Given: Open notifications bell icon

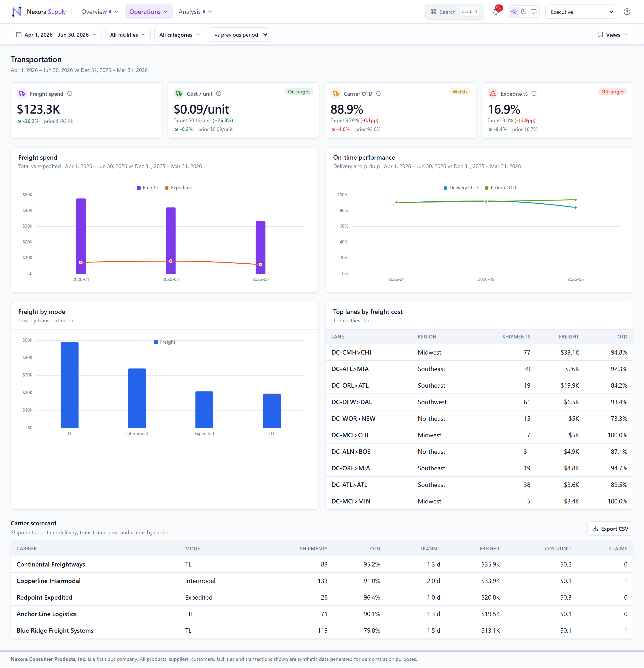Looking at the screenshot, I should (496, 12).
